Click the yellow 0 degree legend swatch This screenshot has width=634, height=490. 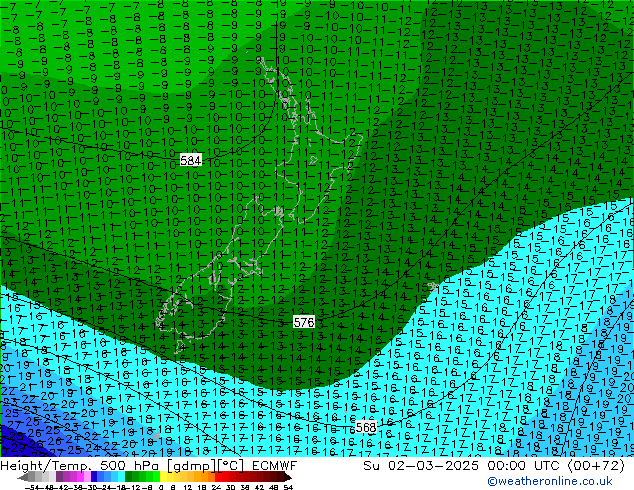point(164,477)
